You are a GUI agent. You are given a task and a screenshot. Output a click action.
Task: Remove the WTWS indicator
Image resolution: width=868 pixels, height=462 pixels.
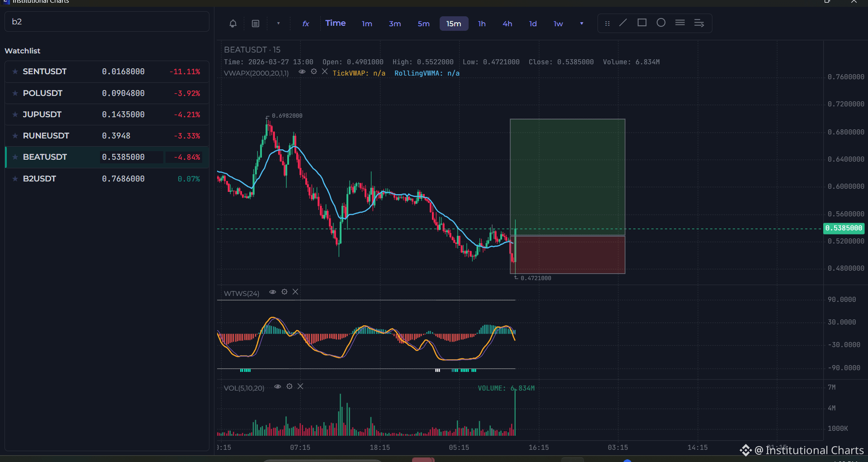point(295,292)
